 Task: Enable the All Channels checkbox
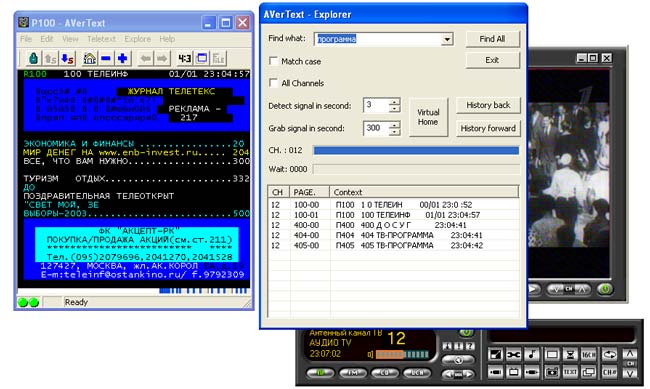(274, 83)
